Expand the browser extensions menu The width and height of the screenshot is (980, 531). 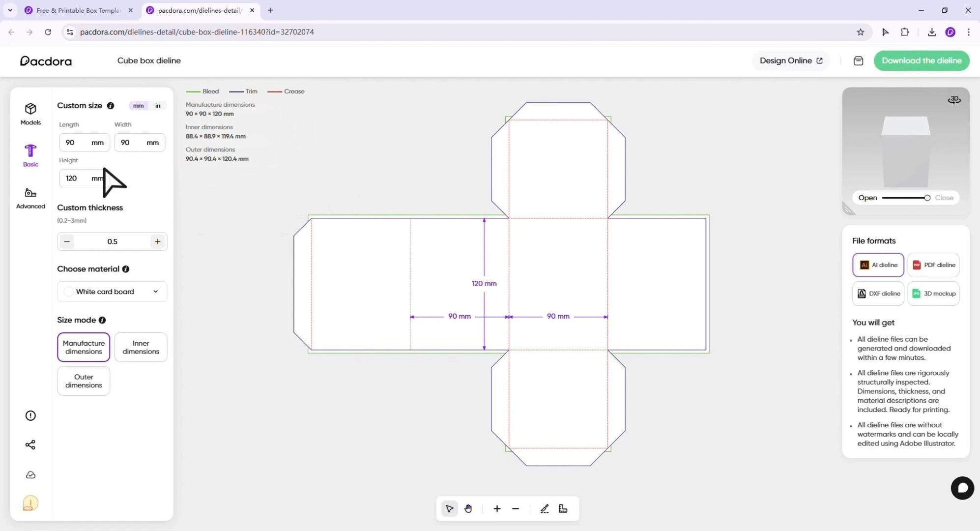click(904, 31)
